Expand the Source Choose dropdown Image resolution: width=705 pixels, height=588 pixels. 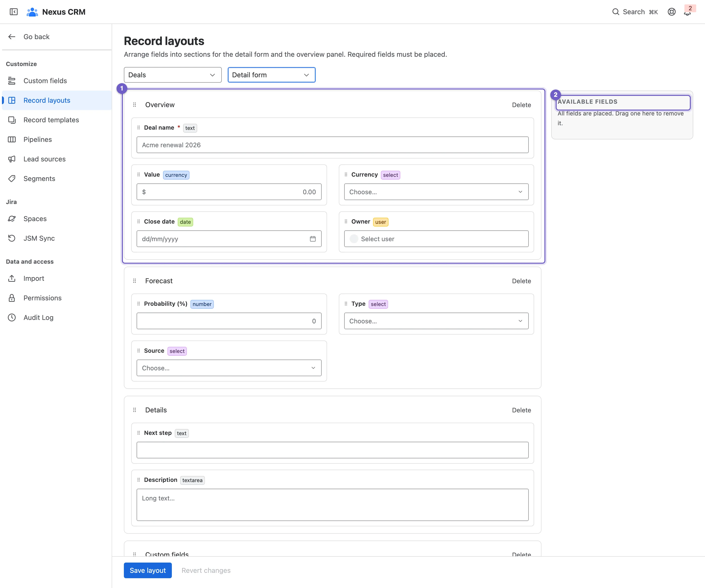229,368
